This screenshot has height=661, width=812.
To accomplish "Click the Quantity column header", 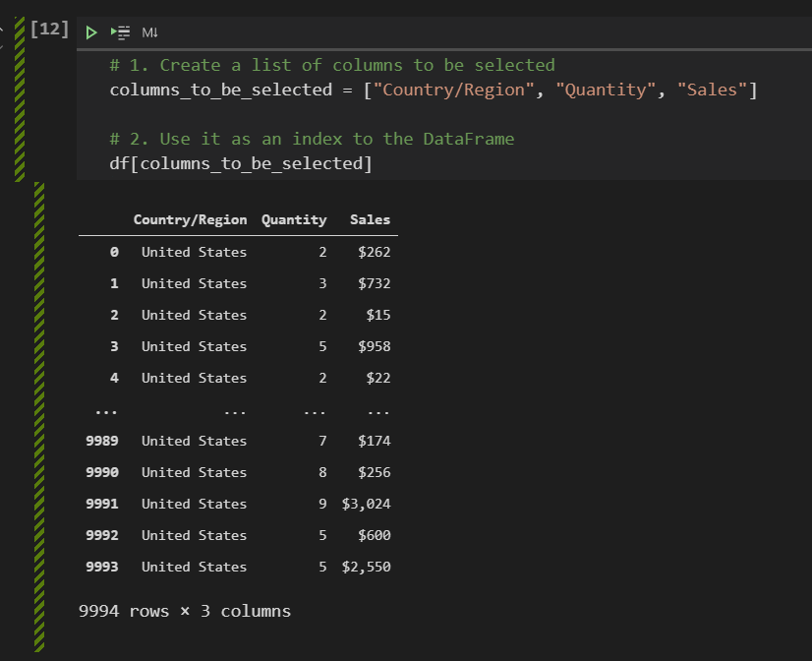I will (294, 220).
